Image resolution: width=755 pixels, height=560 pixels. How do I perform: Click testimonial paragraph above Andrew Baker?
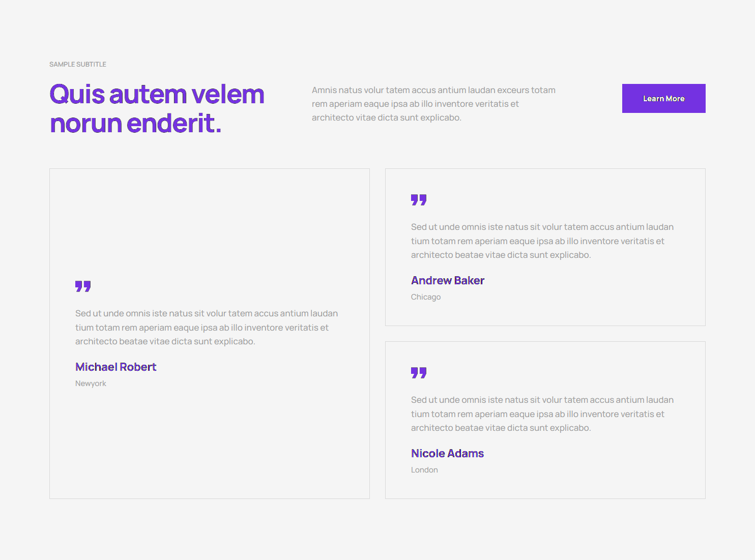(542, 241)
